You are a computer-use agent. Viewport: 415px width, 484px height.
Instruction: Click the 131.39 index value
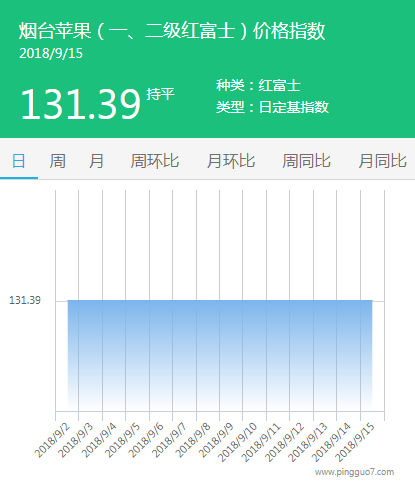pyautogui.click(x=80, y=104)
